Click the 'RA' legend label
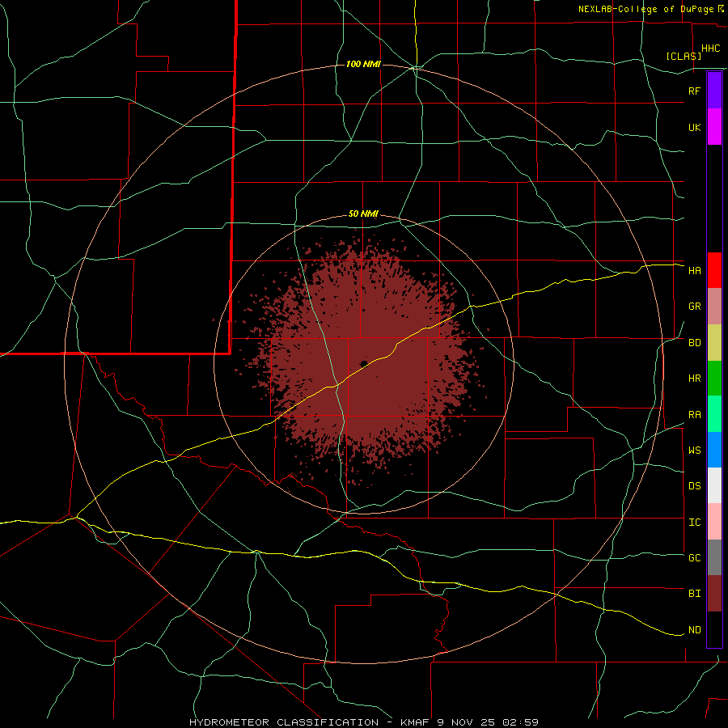 (x=694, y=415)
